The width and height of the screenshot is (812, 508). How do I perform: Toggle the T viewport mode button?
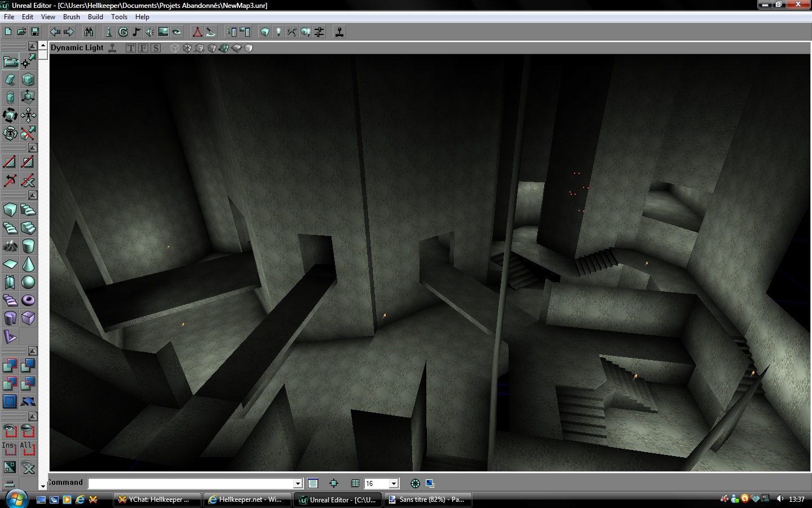click(131, 48)
